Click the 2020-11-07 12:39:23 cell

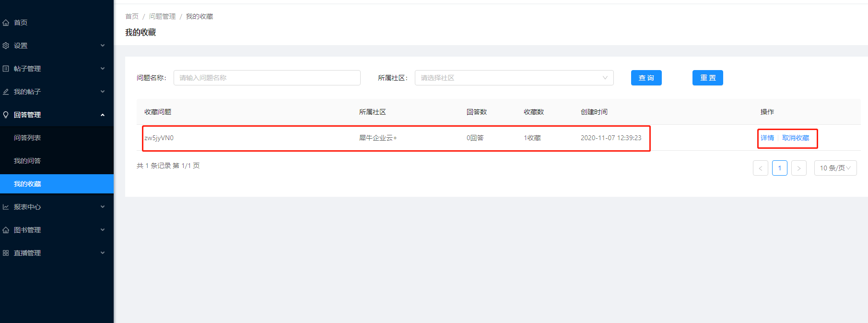coord(611,138)
